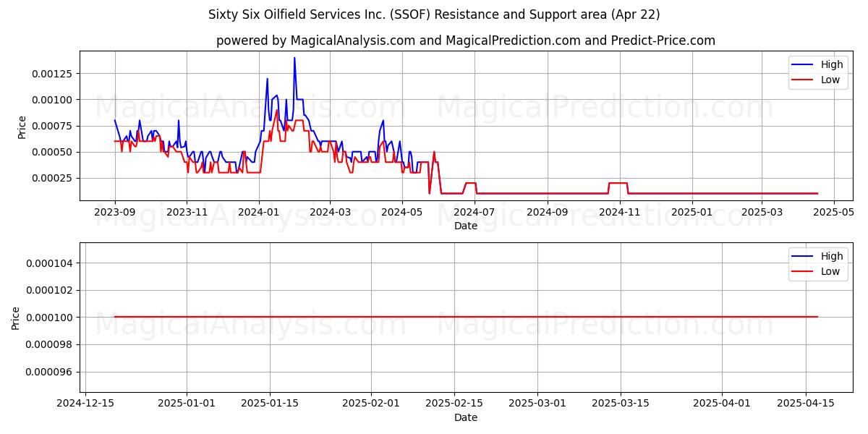The height and width of the screenshot is (434, 868).
Task: Click the Date axis title under top chart
Action: coord(466,226)
